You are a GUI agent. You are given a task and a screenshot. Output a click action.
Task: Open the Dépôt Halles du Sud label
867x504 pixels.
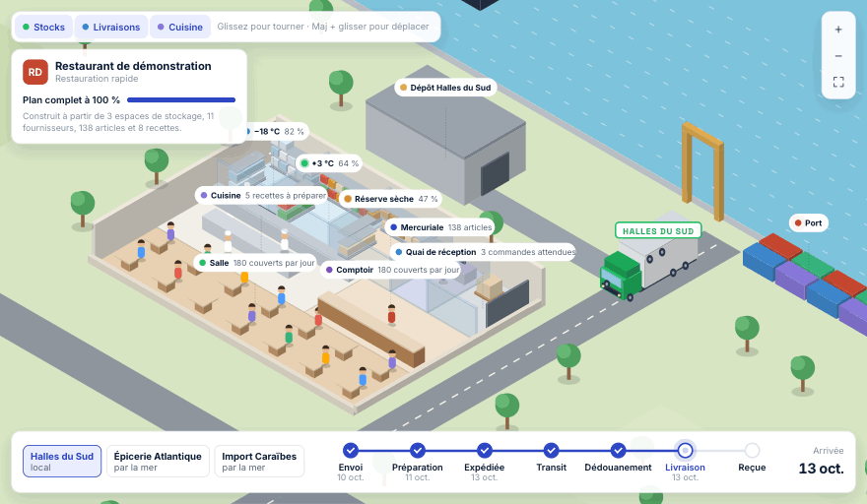pyautogui.click(x=445, y=88)
